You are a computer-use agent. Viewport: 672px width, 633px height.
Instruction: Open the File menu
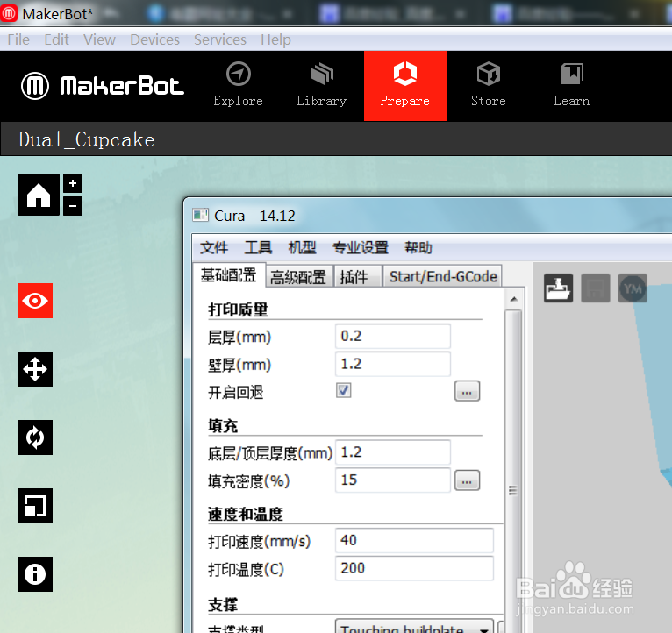pos(18,39)
